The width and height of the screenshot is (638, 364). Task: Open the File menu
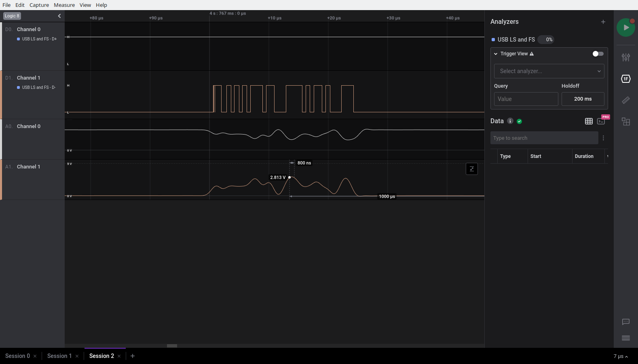click(6, 5)
